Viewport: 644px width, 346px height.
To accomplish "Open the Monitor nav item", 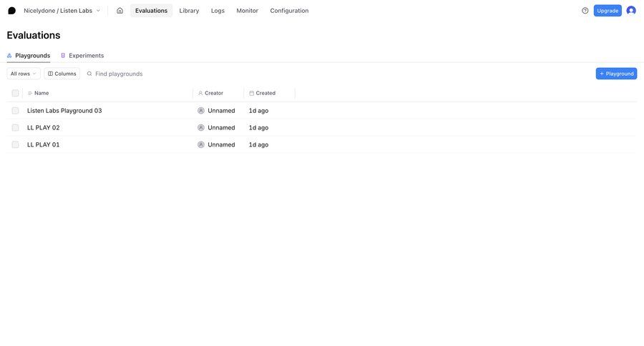I will pyautogui.click(x=248, y=11).
